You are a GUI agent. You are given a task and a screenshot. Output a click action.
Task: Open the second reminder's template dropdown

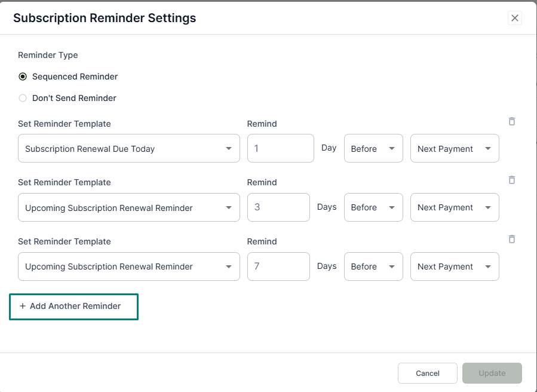128,207
